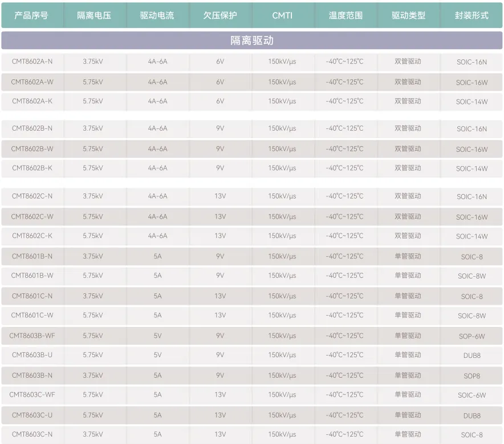This screenshot has width=504, height=444.
Task: Click 150kV/μs CMTI in CMT8601B-W row
Action: (x=282, y=276)
